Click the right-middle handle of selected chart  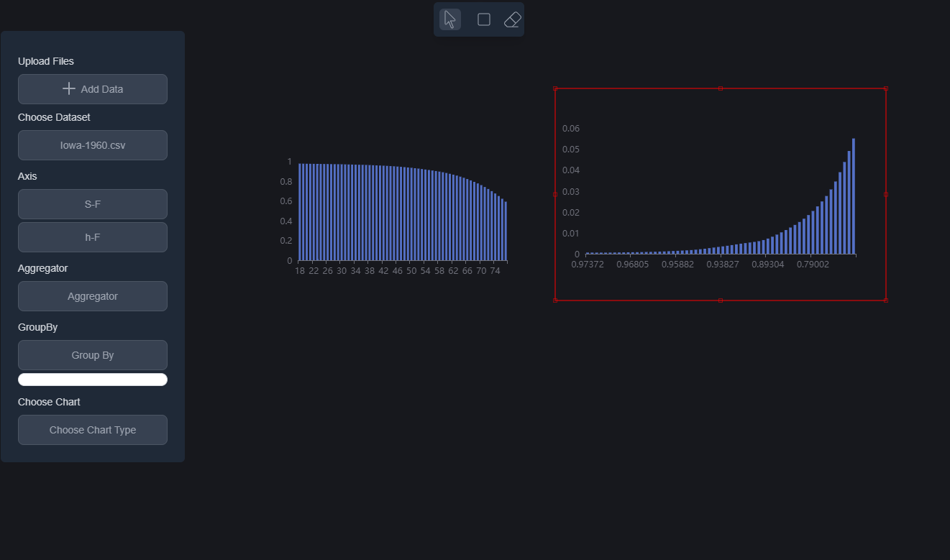(886, 194)
